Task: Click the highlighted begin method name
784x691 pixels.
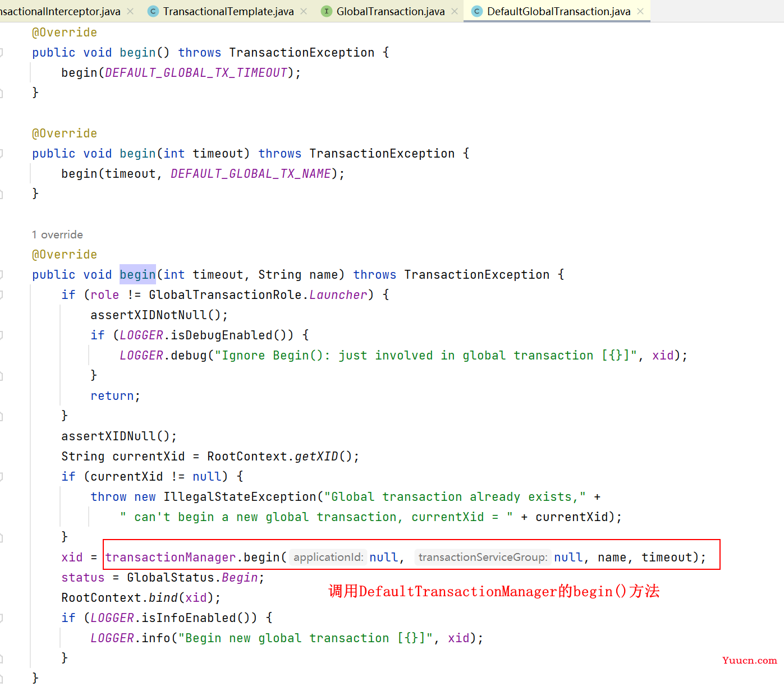Action: point(137,275)
